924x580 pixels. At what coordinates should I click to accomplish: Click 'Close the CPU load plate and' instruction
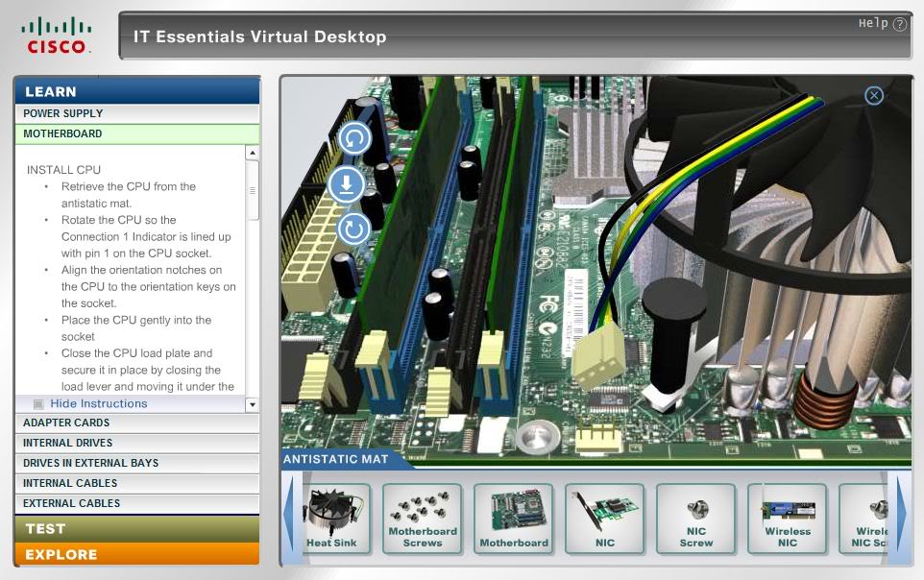click(x=136, y=353)
